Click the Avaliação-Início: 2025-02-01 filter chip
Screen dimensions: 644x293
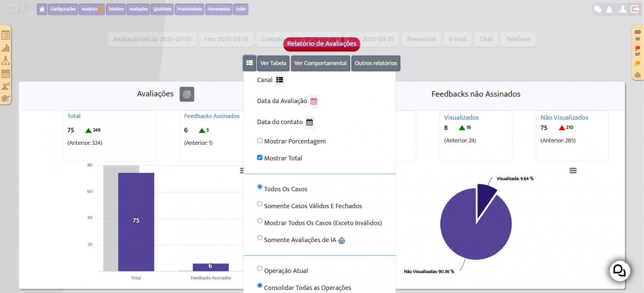[152, 39]
